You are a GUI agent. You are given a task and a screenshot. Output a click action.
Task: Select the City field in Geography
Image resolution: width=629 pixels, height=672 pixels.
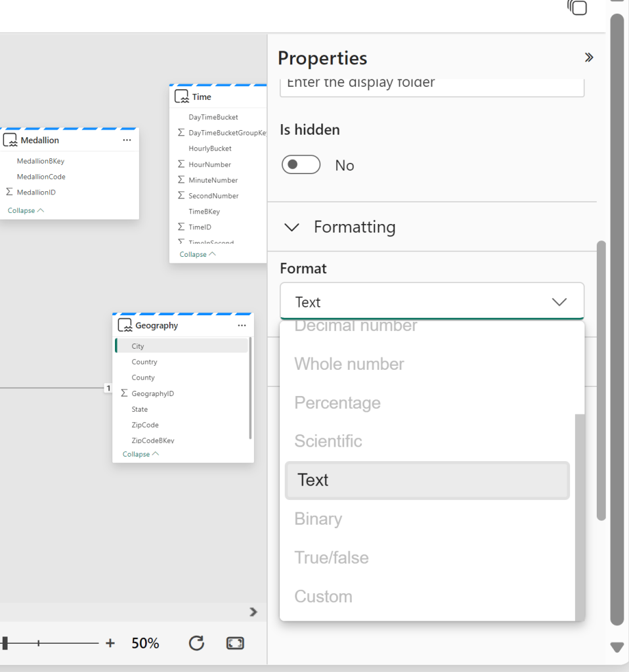[138, 346]
